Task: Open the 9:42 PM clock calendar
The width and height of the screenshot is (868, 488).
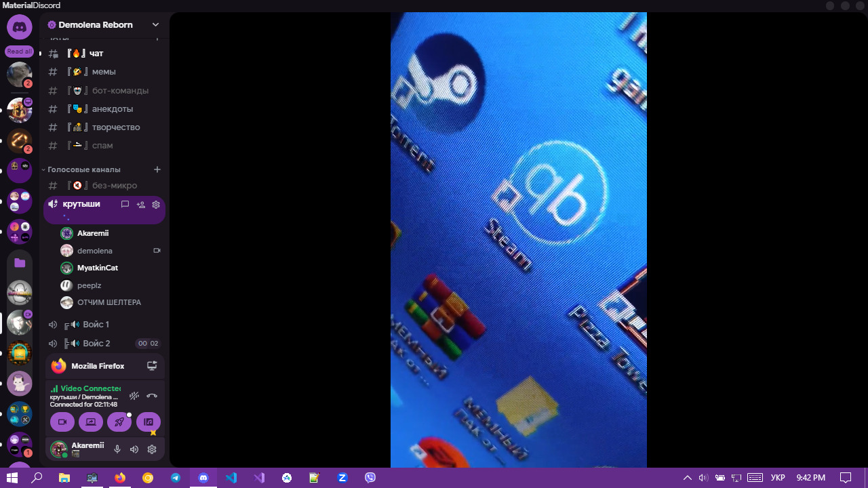Action: coord(811,478)
